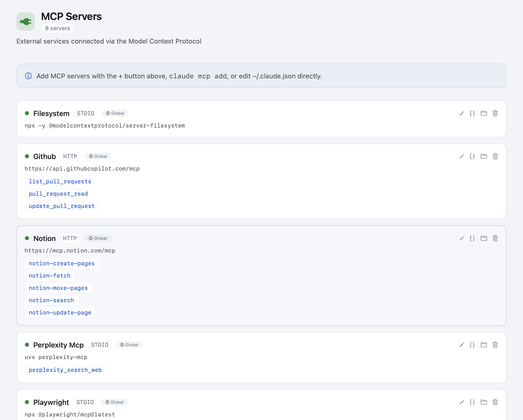Edit the Filesystem server configuration
523x420 pixels.
click(461, 113)
